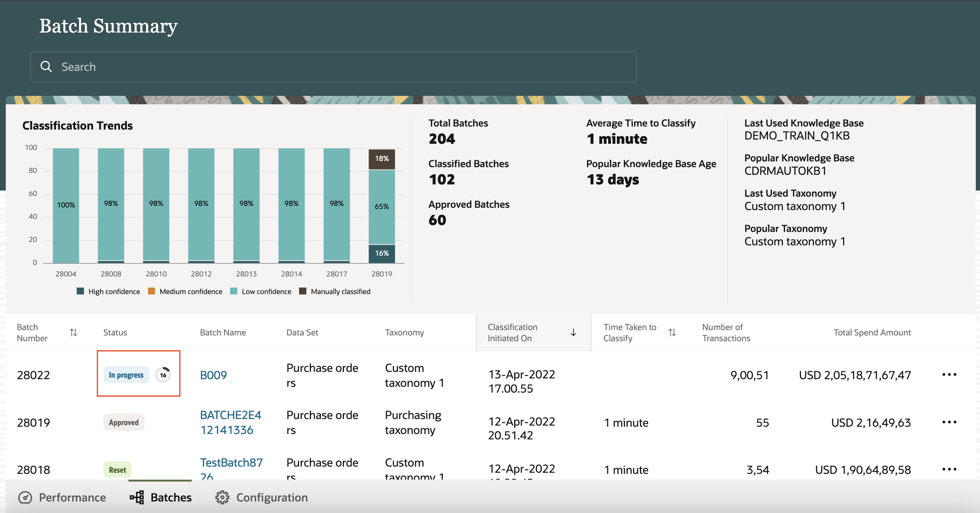Sort by Batch Number arrows icon
Image resolution: width=980 pixels, height=513 pixels.
tap(74, 332)
